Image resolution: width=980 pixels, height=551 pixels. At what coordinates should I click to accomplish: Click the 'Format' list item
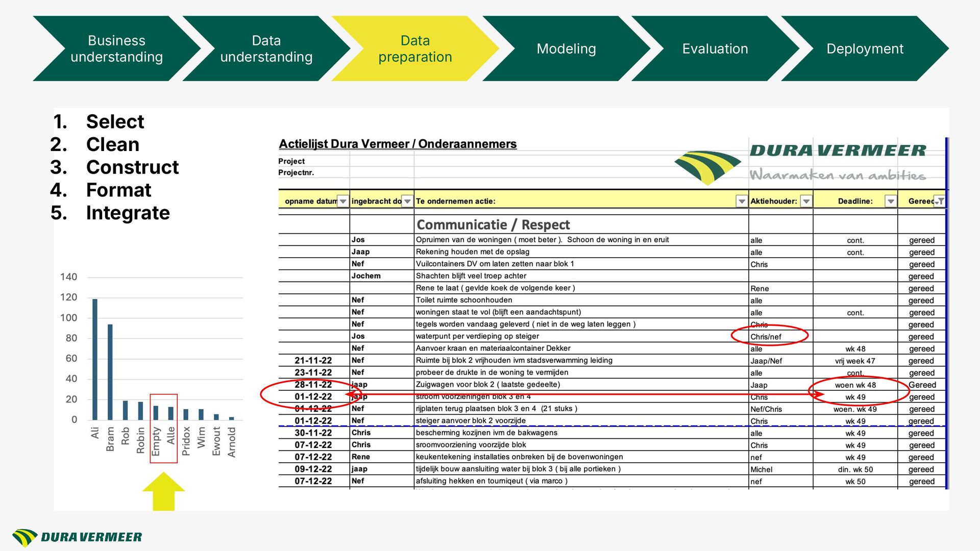tap(118, 190)
